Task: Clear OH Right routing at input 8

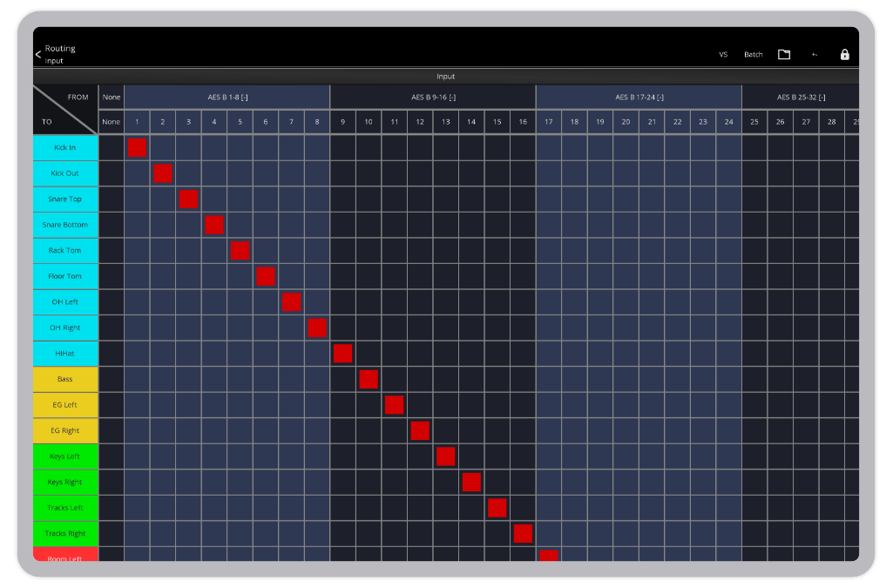Action: click(316, 328)
